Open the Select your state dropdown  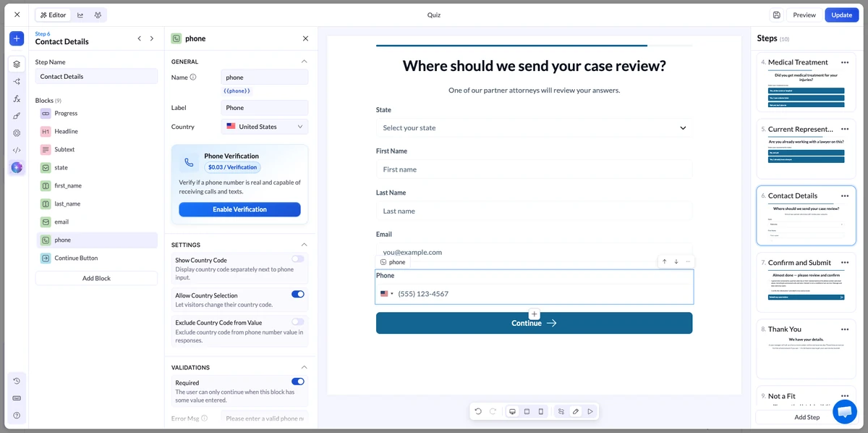(x=535, y=127)
